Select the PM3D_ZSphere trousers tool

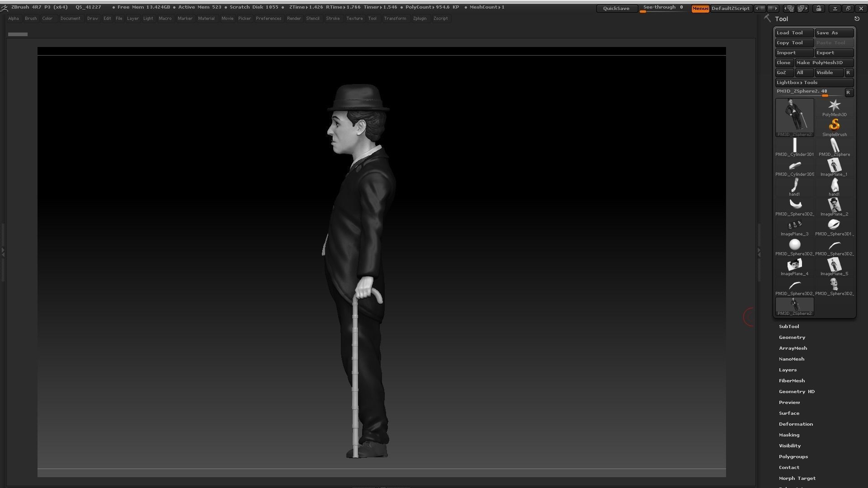click(834, 148)
